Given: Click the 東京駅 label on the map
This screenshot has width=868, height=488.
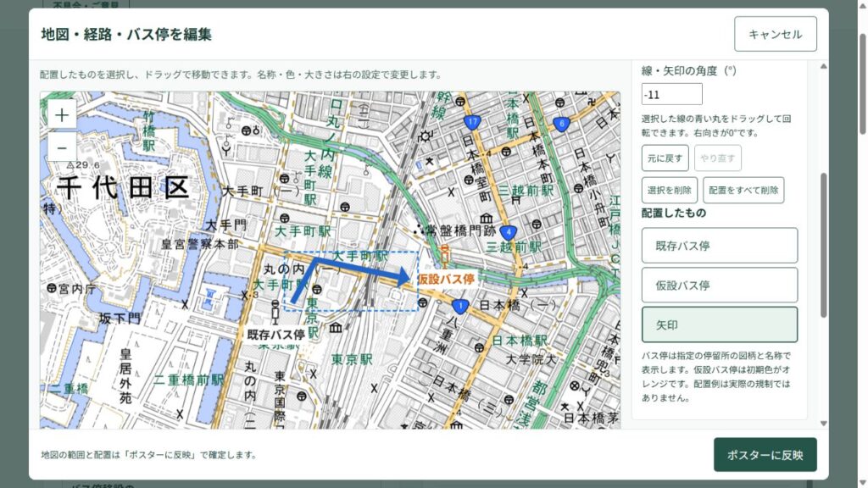Looking at the screenshot, I should (x=352, y=359).
